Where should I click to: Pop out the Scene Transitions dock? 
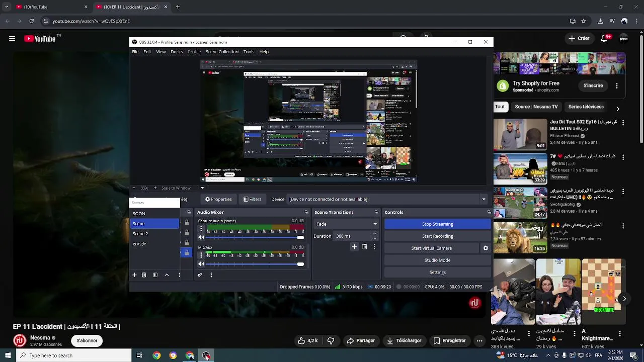376,212
